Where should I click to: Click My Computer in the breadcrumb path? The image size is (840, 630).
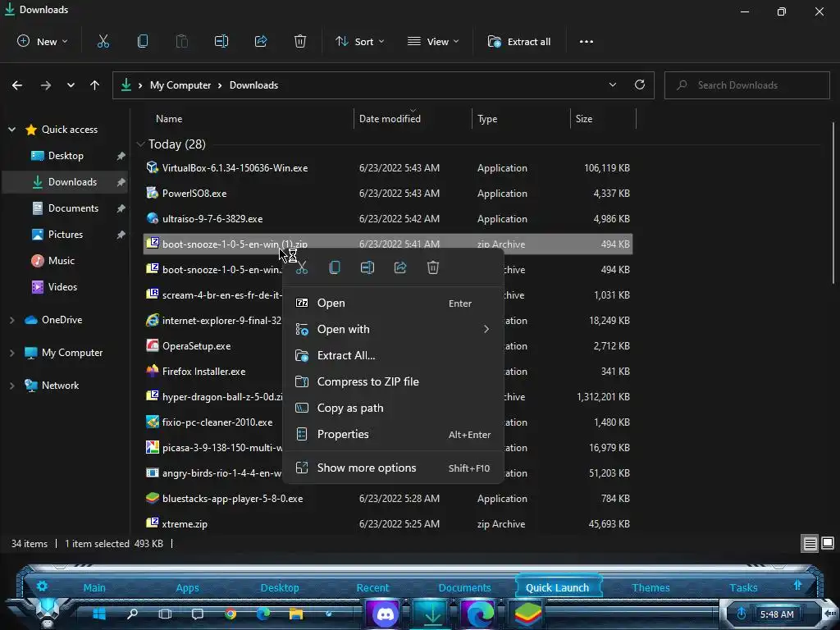[x=180, y=85]
